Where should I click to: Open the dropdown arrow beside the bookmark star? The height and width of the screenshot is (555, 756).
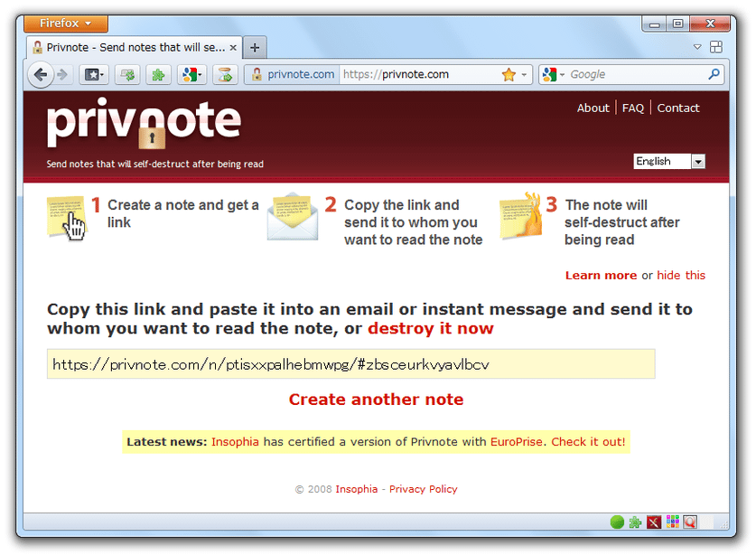pos(524,75)
